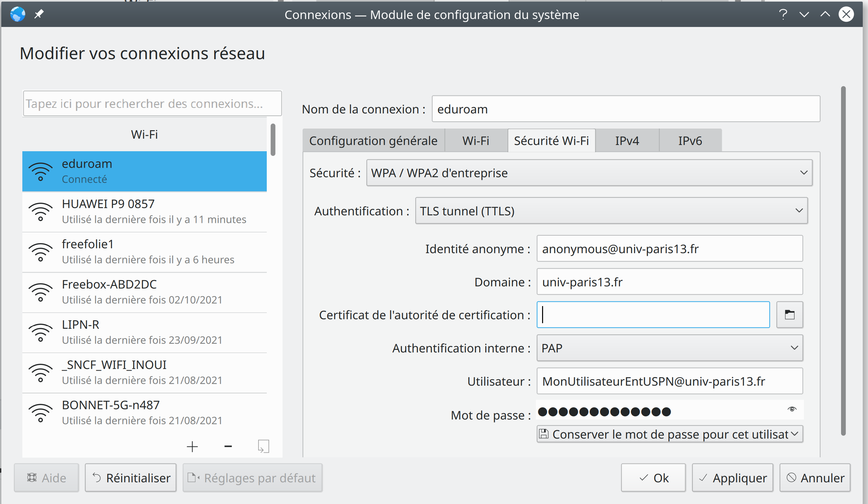Click the add connection plus icon
Viewport: 868px width, 504px height.
click(x=192, y=446)
